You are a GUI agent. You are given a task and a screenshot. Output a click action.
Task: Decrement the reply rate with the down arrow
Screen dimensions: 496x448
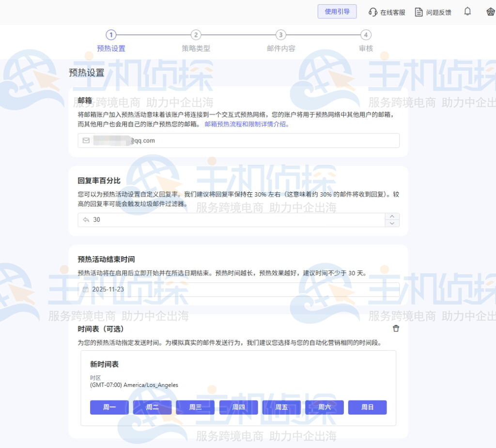pyautogui.click(x=392, y=223)
